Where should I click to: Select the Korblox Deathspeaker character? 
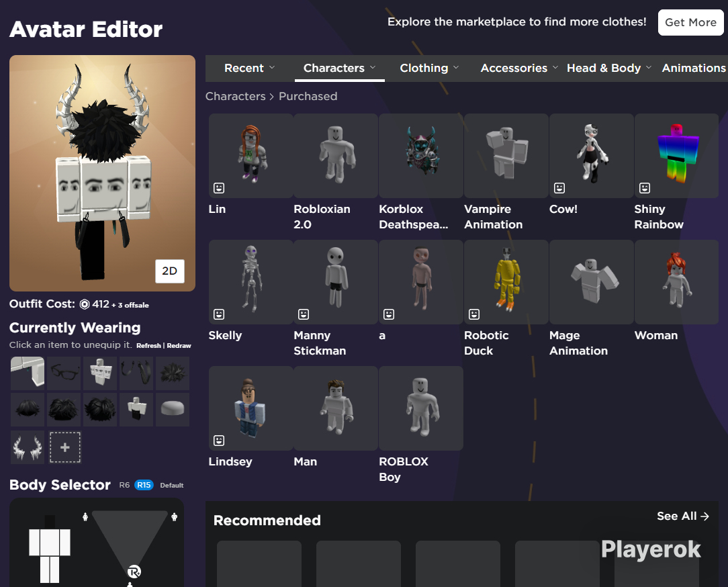(x=421, y=156)
